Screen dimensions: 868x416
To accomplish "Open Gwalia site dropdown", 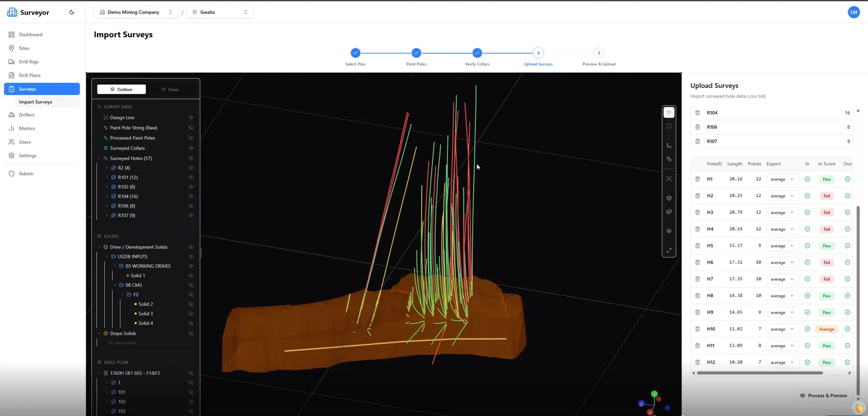I will [x=220, y=12].
